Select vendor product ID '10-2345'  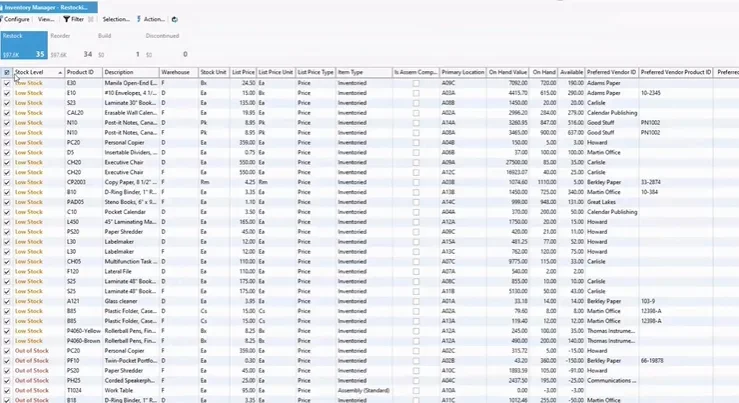[x=676, y=93]
